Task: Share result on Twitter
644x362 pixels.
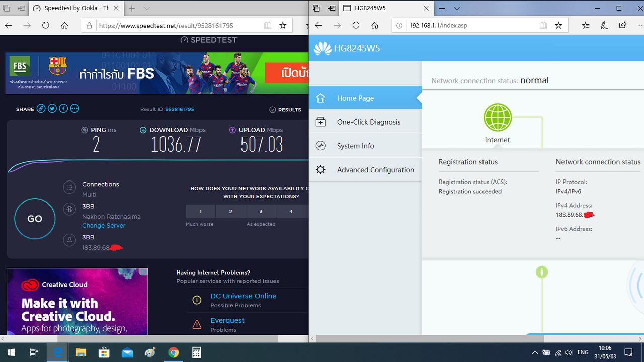Action: point(52,109)
